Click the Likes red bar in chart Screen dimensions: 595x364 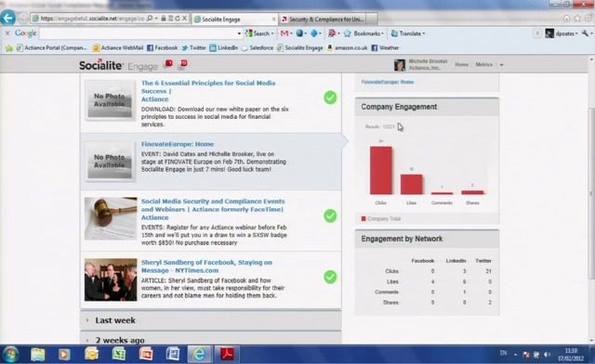pos(411,184)
